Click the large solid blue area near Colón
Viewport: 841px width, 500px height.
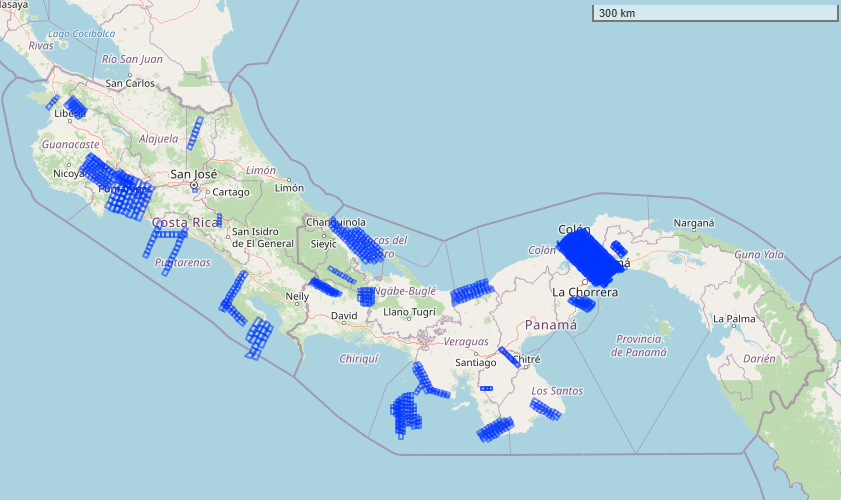(x=589, y=259)
